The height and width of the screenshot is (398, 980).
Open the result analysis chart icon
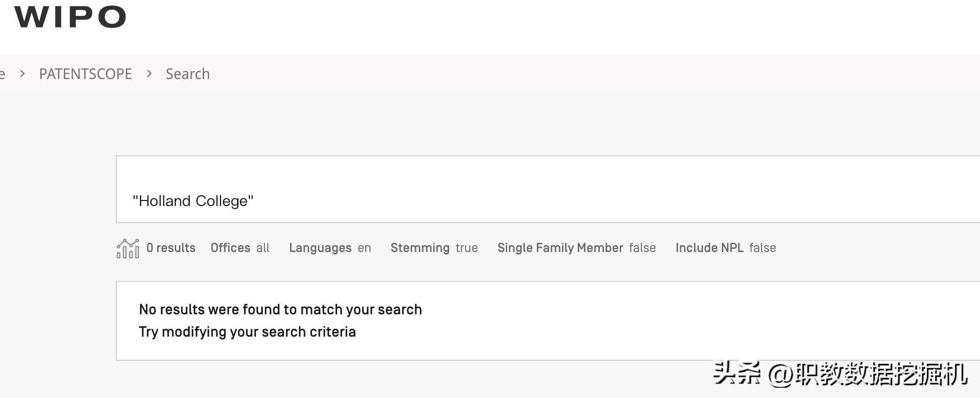[x=128, y=248]
